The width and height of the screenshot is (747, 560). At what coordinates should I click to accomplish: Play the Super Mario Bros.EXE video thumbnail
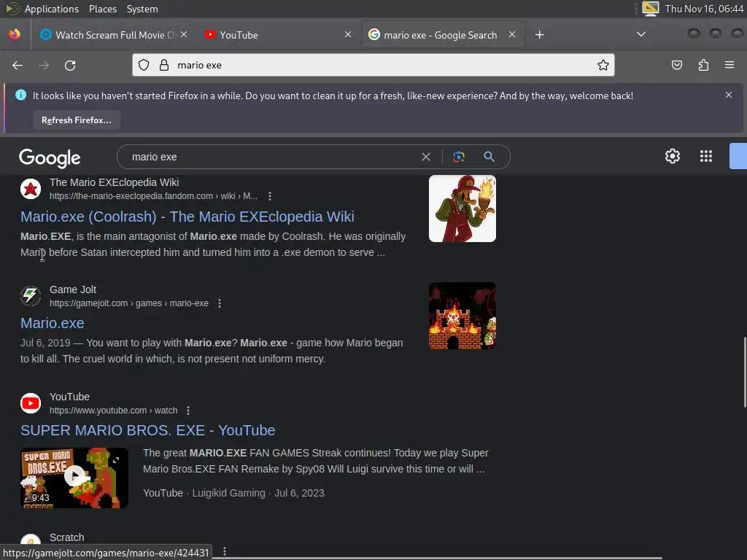pos(74,478)
